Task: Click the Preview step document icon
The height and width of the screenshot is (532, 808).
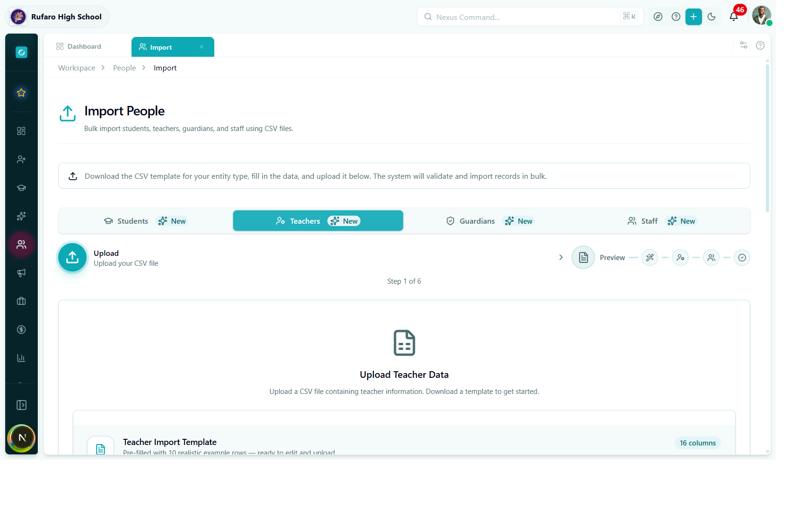Action: coord(583,257)
